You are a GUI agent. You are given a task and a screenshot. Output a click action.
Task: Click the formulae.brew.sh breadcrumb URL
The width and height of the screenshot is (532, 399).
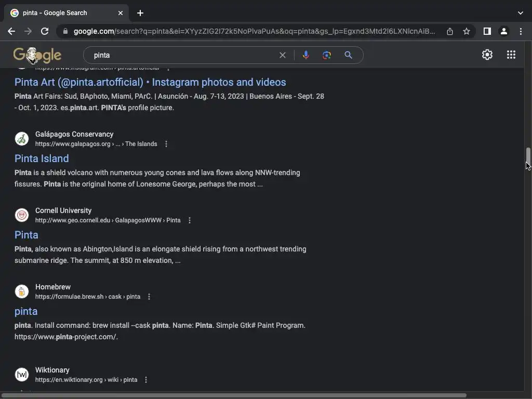point(87,297)
